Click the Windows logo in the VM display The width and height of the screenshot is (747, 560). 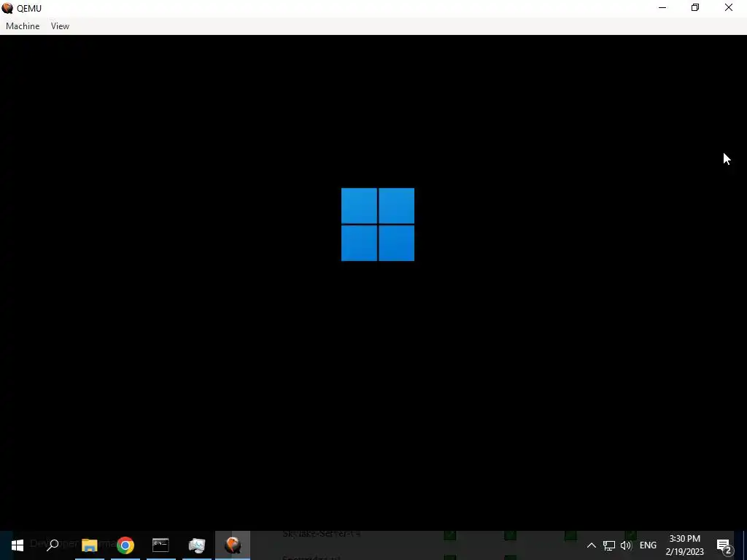click(x=378, y=225)
